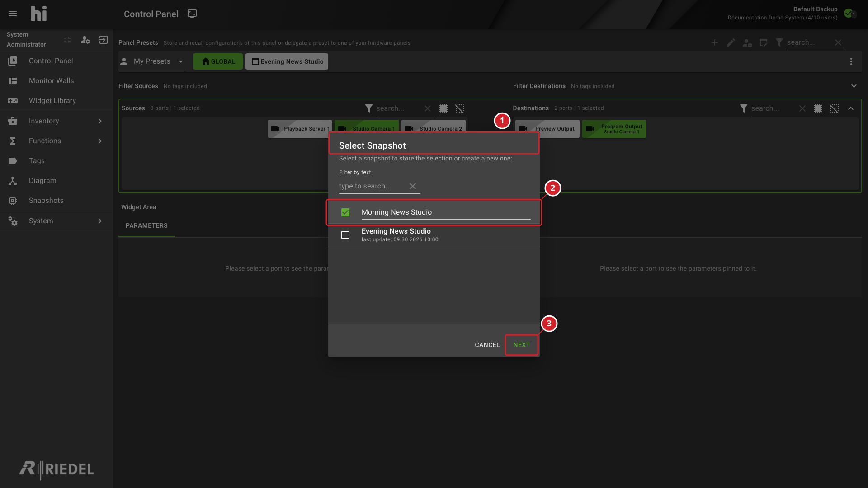Add a new panel preset with plus icon
The height and width of the screenshot is (488, 868).
714,42
